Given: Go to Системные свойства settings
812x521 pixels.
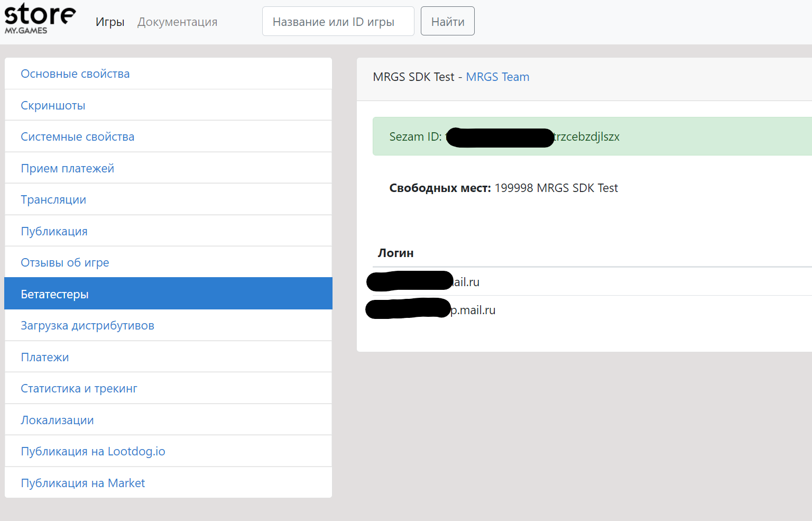Looking at the screenshot, I should [77, 136].
